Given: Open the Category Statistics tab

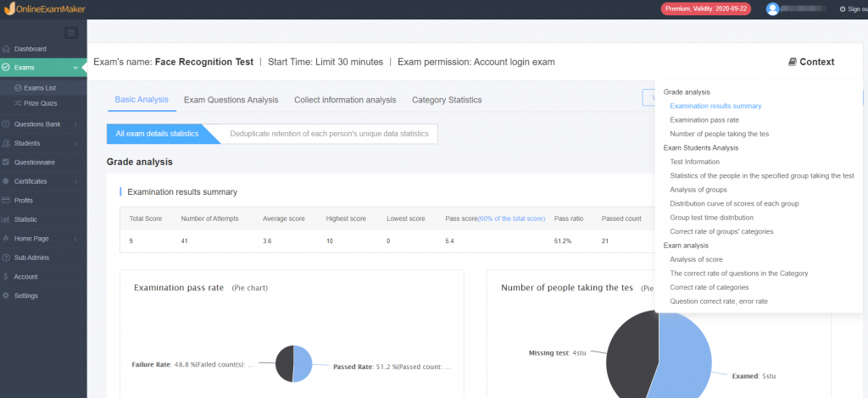Looking at the screenshot, I should point(447,100).
